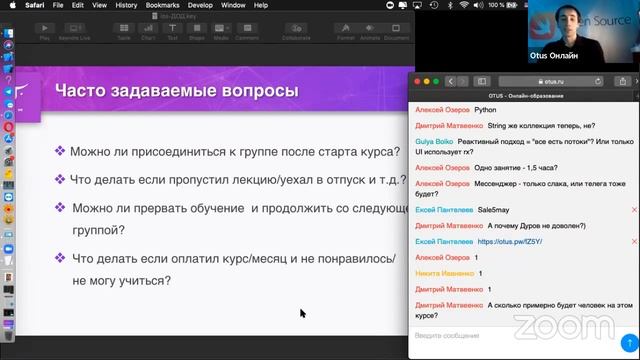640x360 pixels.
Task: Click the message А почему Дуров не доволен?)
Action: (x=536, y=226)
